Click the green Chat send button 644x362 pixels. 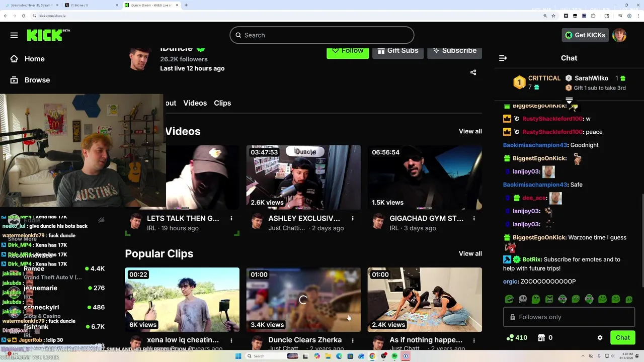click(x=622, y=338)
